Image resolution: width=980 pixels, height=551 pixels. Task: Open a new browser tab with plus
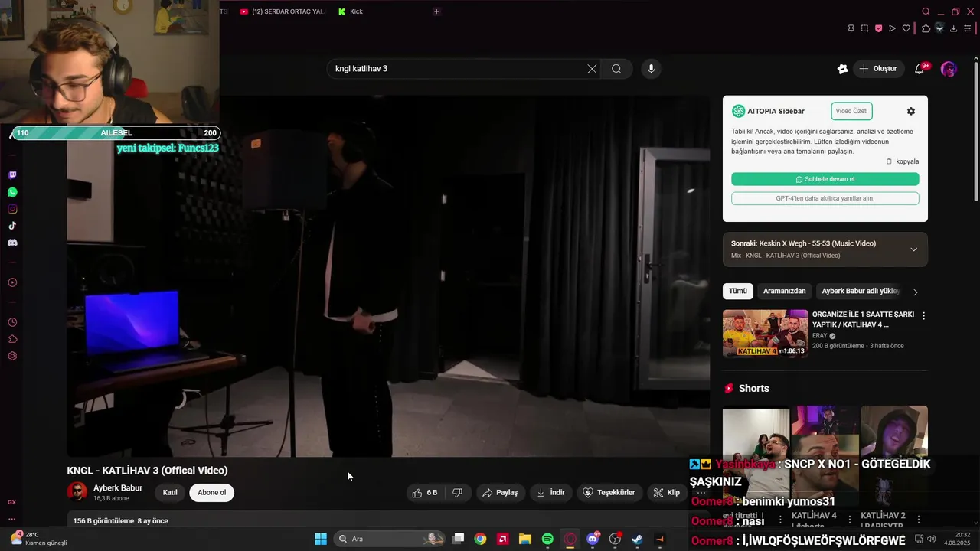tap(436, 11)
